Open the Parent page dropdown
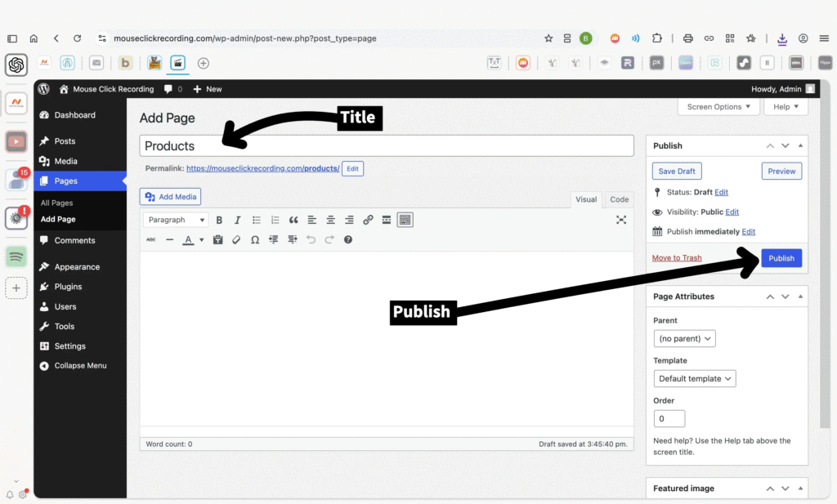Image resolution: width=837 pixels, height=504 pixels. 684,338
